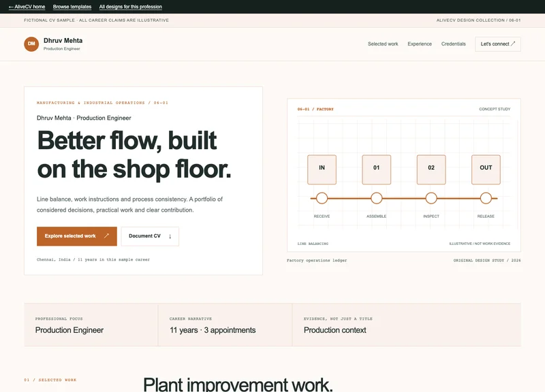This screenshot has height=392, width=545.
Task: Click 'Production Engineer' focus card text
Action: [x=69, y=330]
